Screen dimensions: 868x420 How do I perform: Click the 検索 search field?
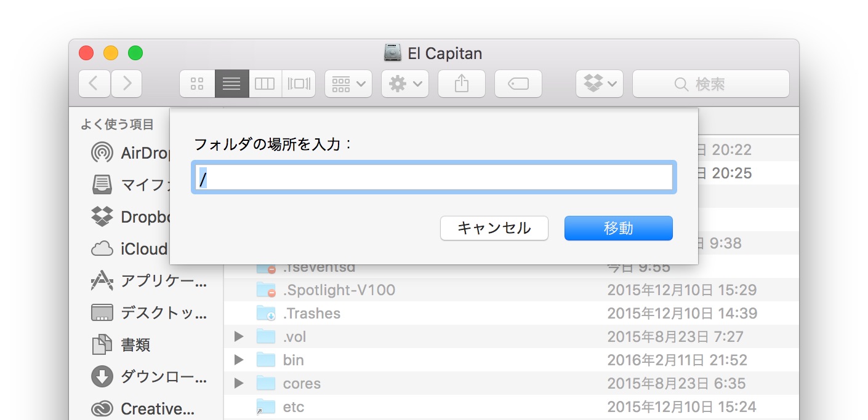coord(711,84)
